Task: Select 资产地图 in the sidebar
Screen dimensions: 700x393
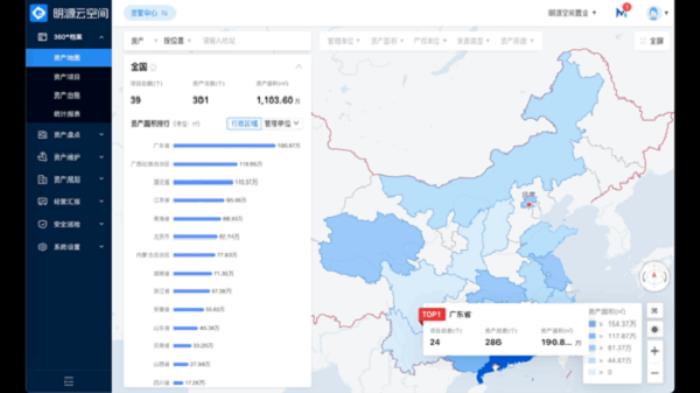Action: click(x=69, y=58)
